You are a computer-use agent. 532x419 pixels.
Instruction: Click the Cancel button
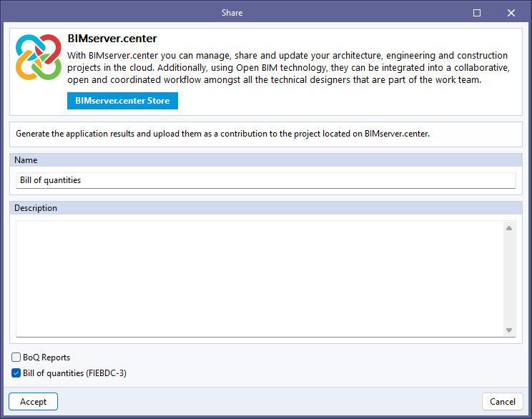(503, 401)
